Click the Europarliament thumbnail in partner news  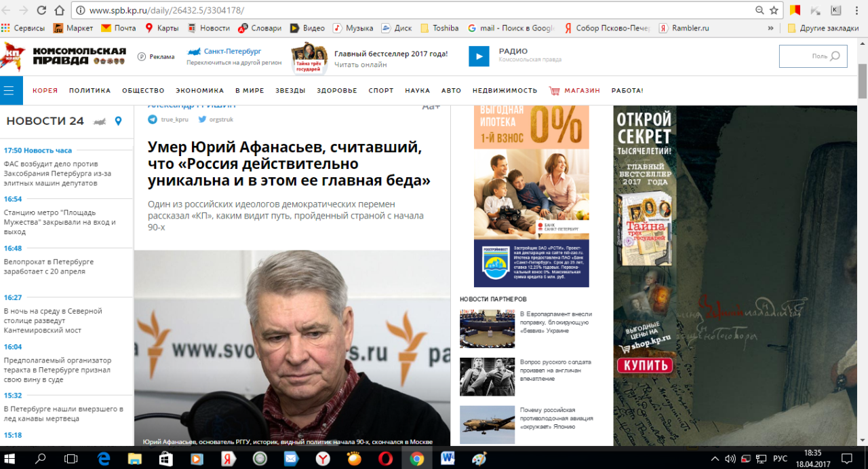487,329
